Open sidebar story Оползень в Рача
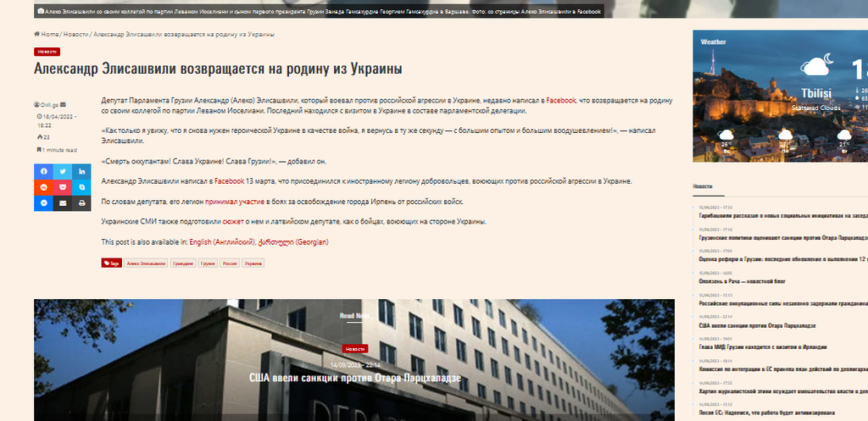The height and width of the screenshot is (421, 868). pyautogui.click(x=743, y=281)
